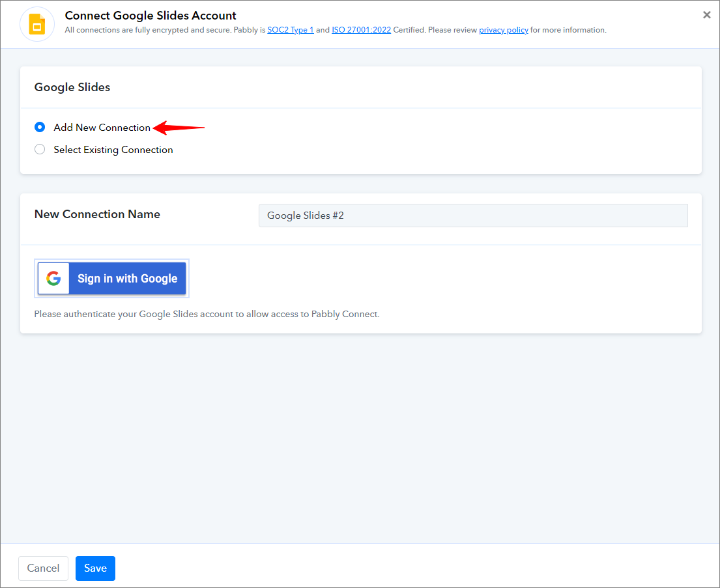Click the New Connection Name input field
The image size is (720, 588).
[x=473, y=216]
